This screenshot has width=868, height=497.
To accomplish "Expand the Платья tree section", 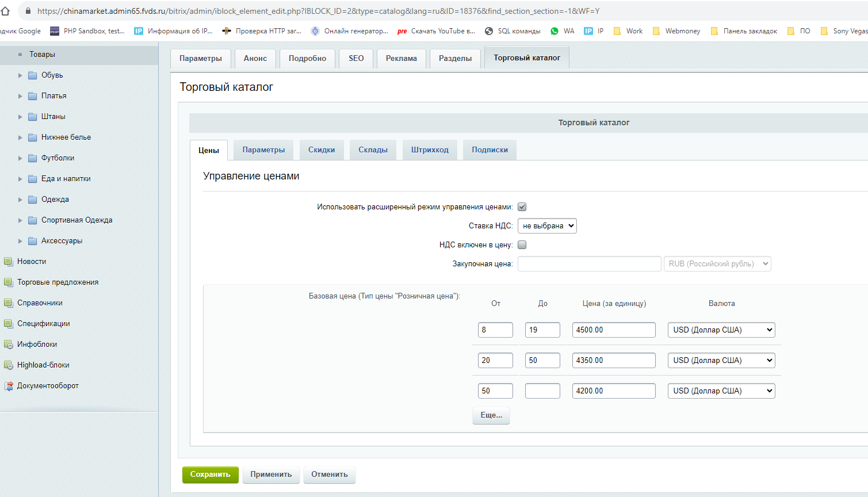I will tap(20, 96).
